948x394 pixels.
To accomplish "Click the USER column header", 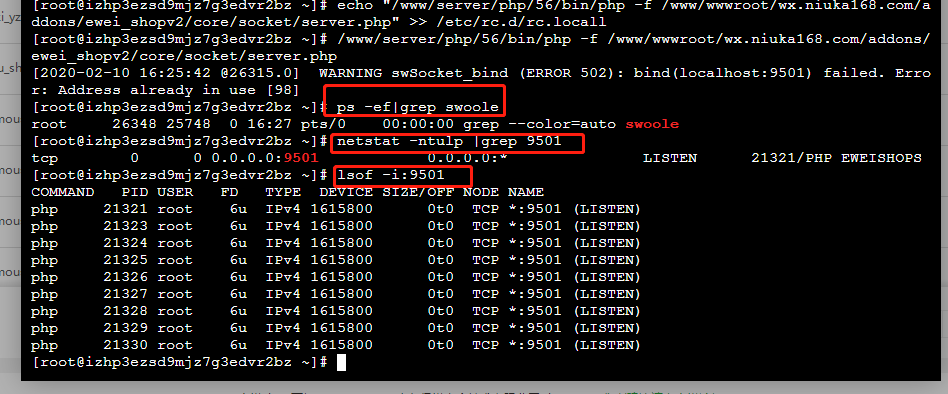I will tap(175, 192).
